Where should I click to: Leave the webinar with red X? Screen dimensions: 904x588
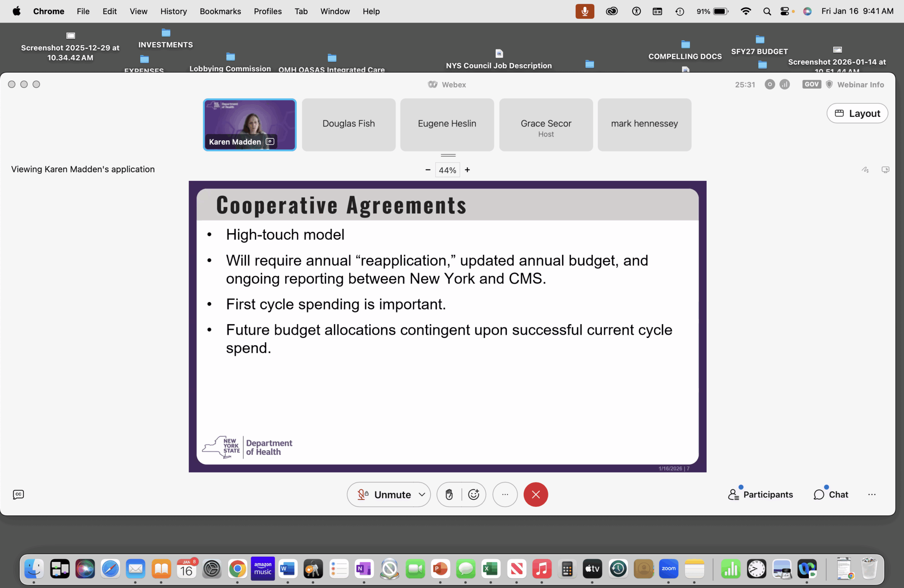pyautogui.click(x=536, y=494)
